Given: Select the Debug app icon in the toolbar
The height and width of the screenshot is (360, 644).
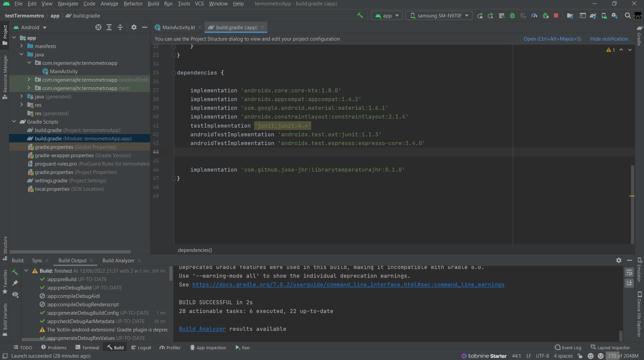Looking at the screenshot, I should pyautogui.click(x=512, y=15).
